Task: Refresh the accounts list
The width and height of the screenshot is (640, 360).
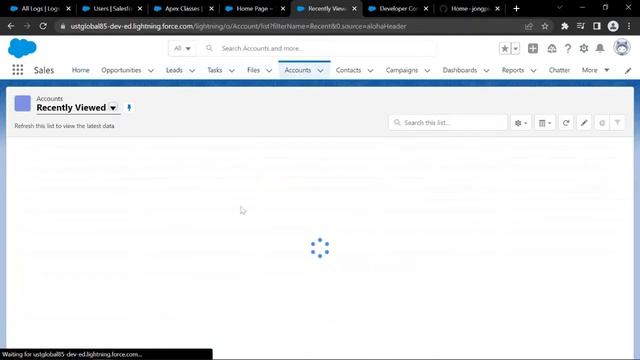Action: tap(566, 123)
